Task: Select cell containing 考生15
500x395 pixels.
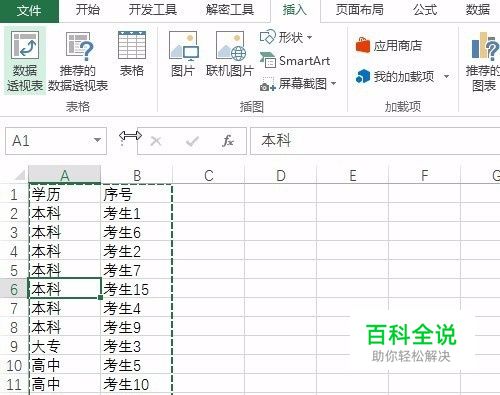Action: point(137,289)
